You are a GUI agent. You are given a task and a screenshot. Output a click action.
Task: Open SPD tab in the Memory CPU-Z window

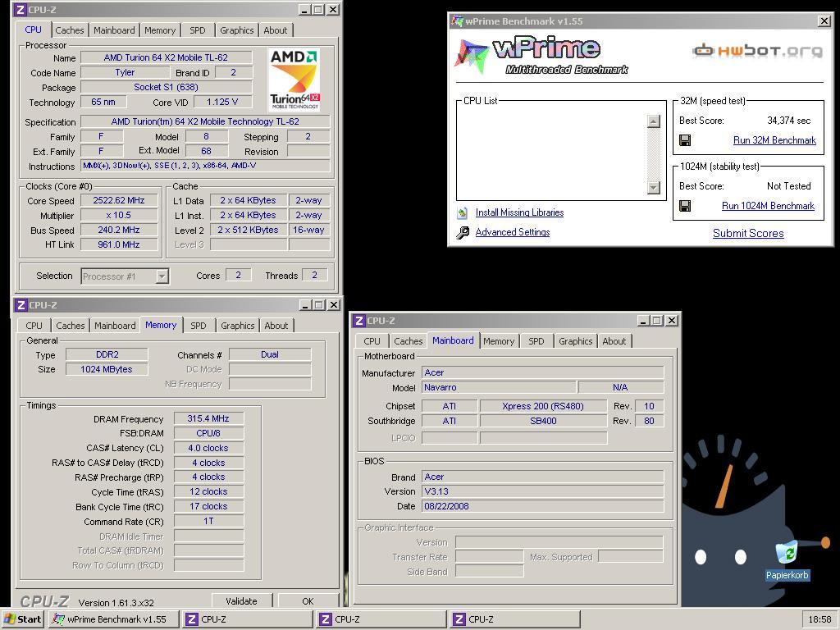199,326
